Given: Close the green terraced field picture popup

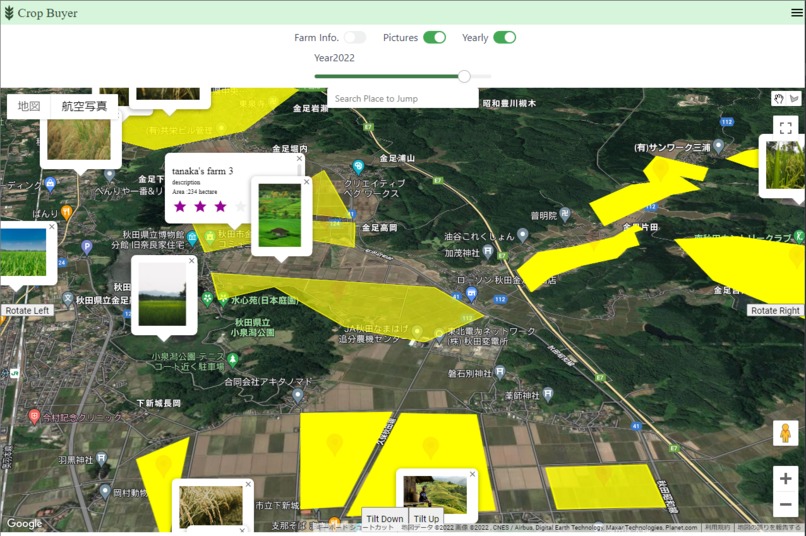Looking at the screenshot, I should pyautogui.click(x=307, y=182).
